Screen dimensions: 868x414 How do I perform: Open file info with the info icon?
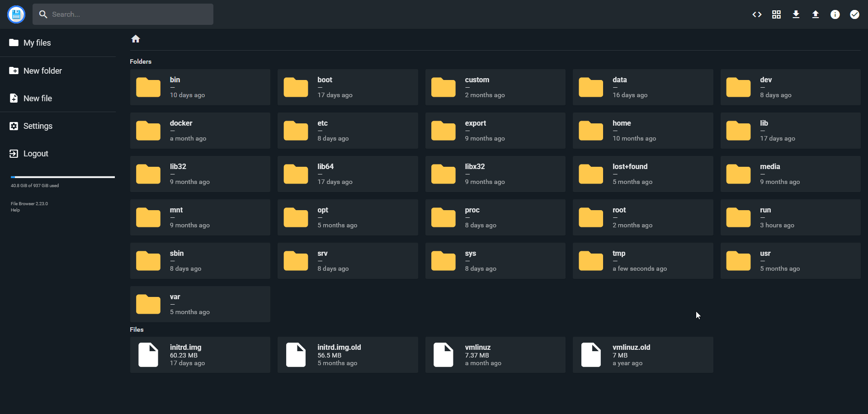tap(835, 14)
